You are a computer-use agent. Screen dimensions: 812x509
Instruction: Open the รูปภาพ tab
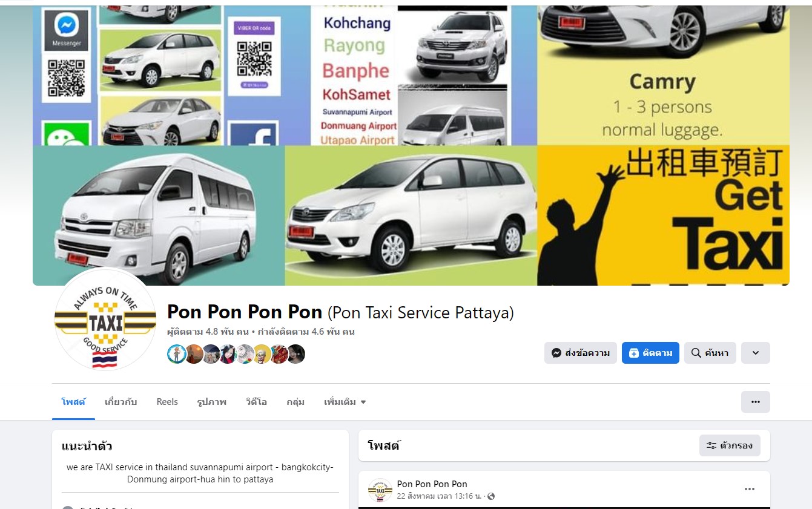[212, 402]
